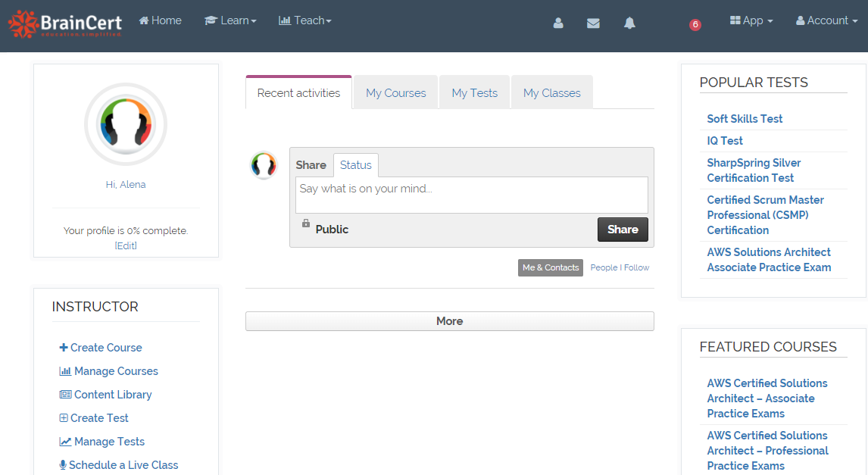Open the messages envelope icon
The height and width of the screenshot is (475, 868).
click(593, 23)
